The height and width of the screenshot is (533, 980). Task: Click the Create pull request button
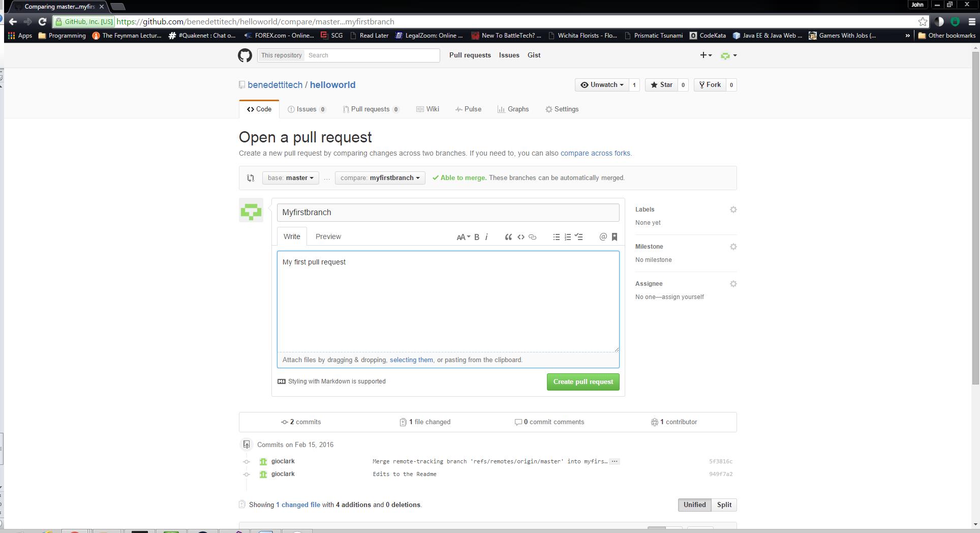pyautogui.click(x=583, y=382)
